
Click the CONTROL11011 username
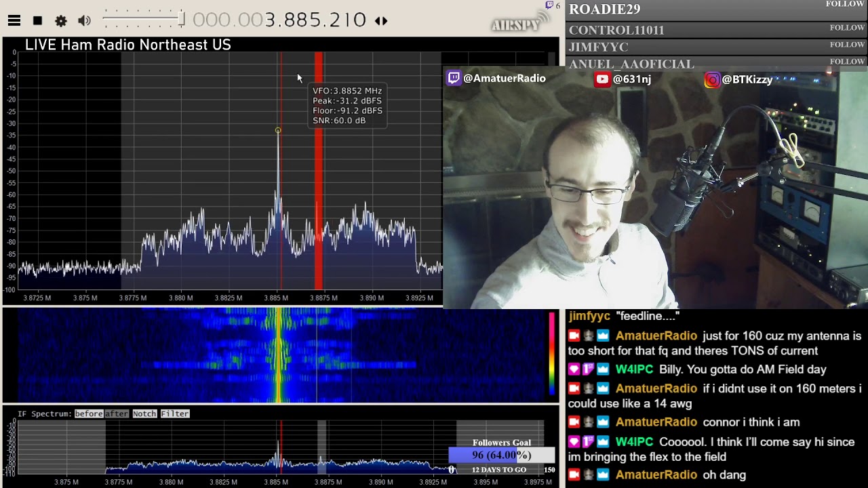pos(616,30)
